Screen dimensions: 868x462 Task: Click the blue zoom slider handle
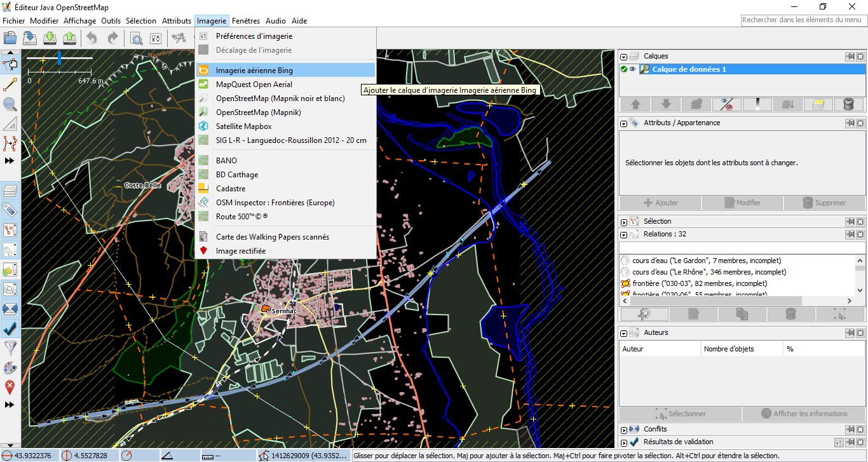[59, 58]
